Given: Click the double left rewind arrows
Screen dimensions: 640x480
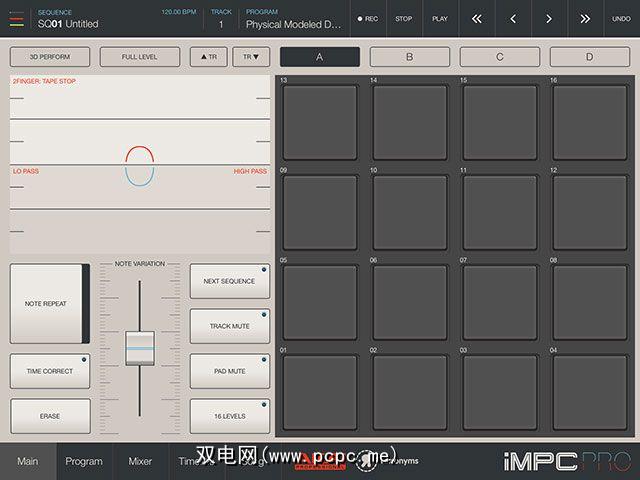Looking at the screenshot, I should [x=476, y=18].
